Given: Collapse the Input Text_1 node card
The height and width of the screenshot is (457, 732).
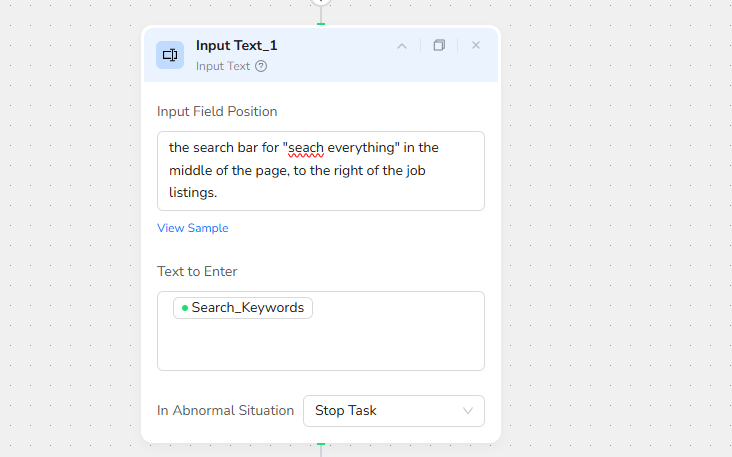Looking at the screenshot, I should point(402,45).
